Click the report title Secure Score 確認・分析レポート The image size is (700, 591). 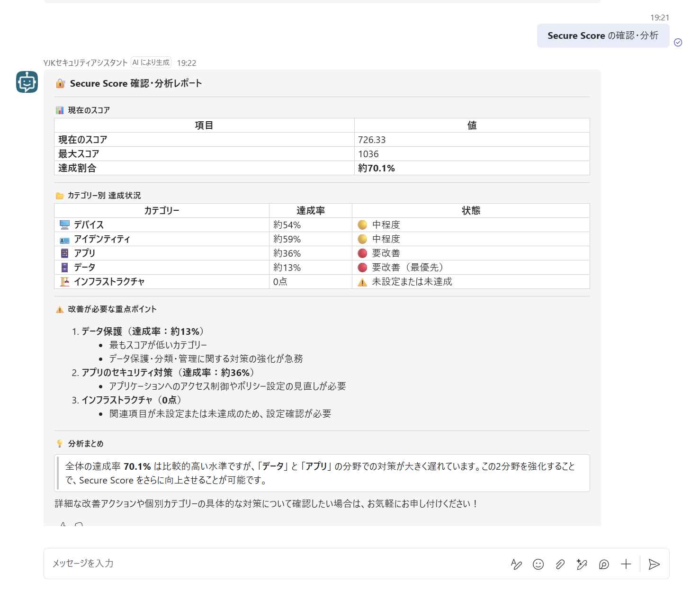[x=136, y=83]
